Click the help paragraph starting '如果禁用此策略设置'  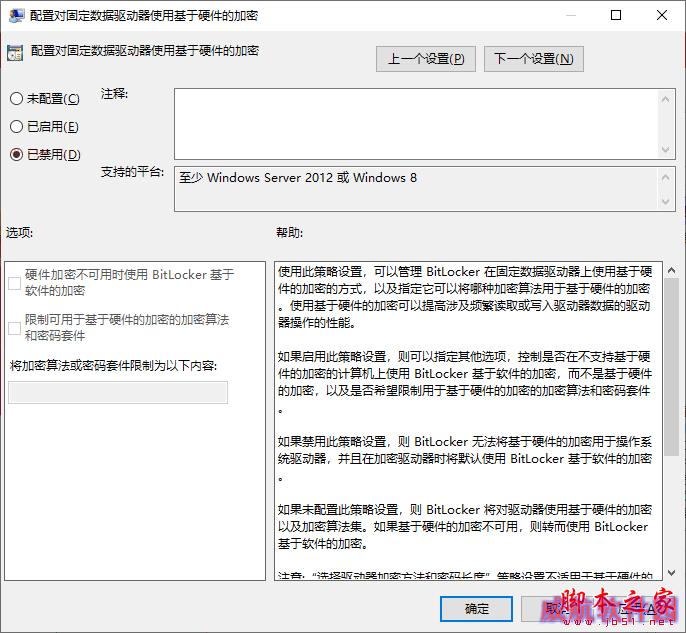pos(465,458)
